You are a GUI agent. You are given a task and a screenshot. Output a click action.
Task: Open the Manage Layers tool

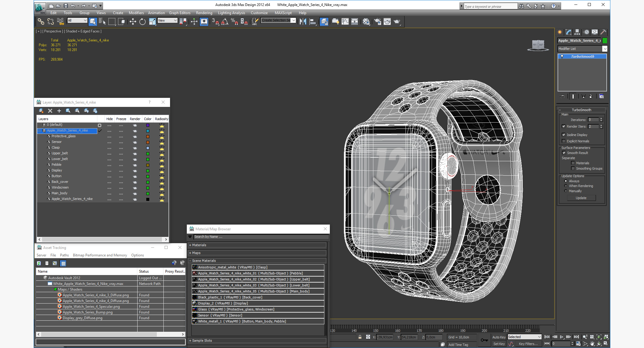pyautogui.click(x=324, y=22)
